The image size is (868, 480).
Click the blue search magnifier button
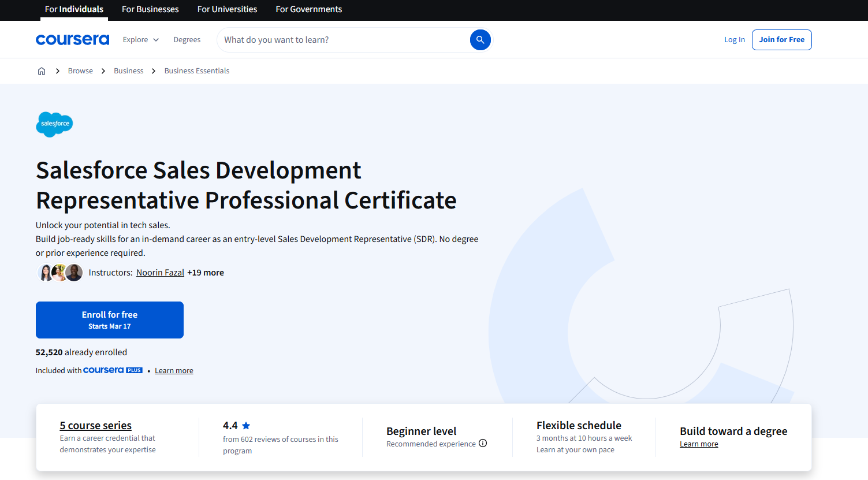click(x=480, y=40)
